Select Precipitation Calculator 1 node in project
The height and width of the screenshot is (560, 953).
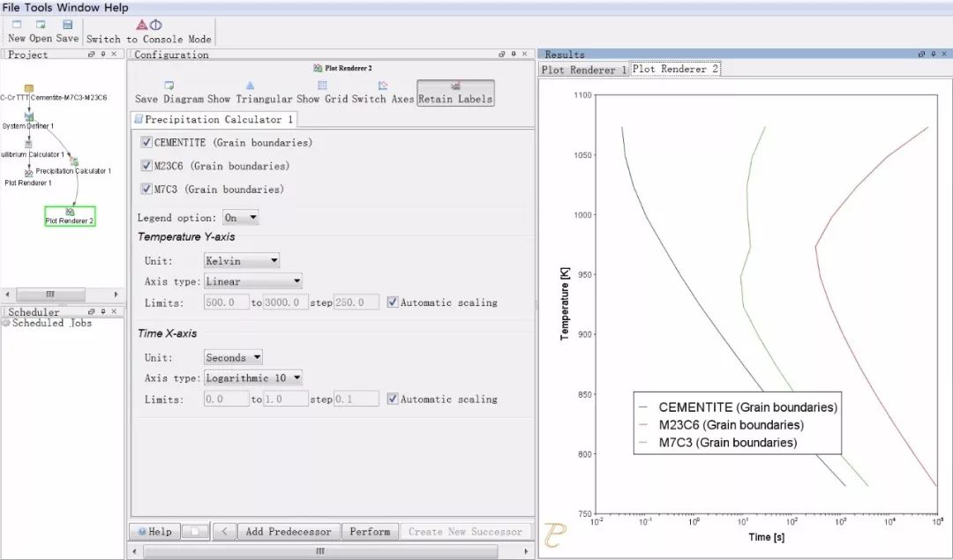tap(74, 163)
